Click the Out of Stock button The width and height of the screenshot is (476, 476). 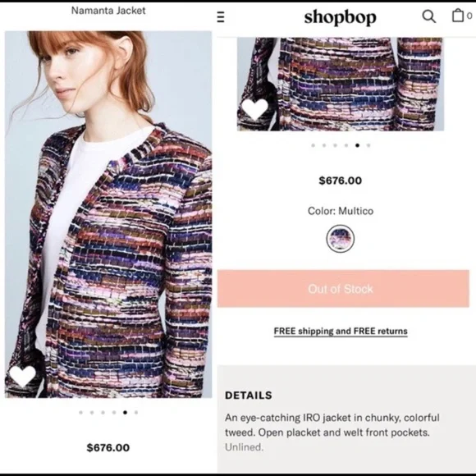343,289
